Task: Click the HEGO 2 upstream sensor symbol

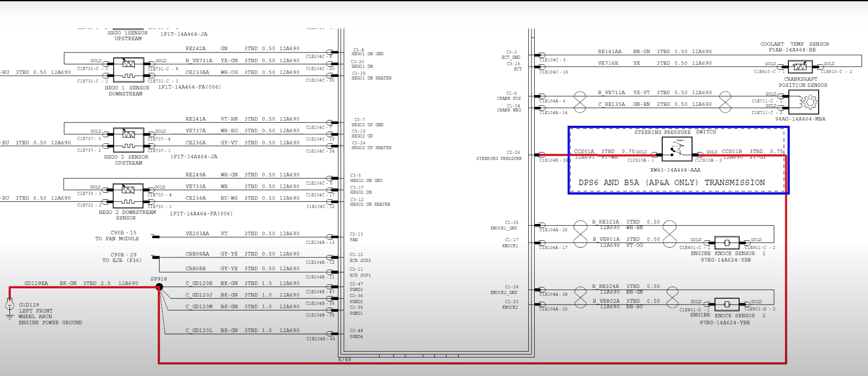Action: [x=128, y=140]
